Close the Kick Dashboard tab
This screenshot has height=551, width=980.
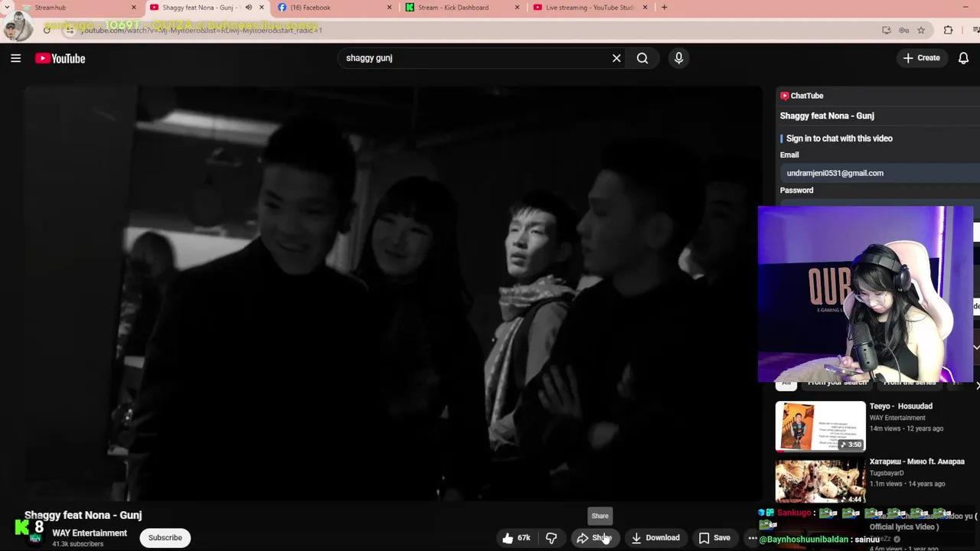click(517, 8)
